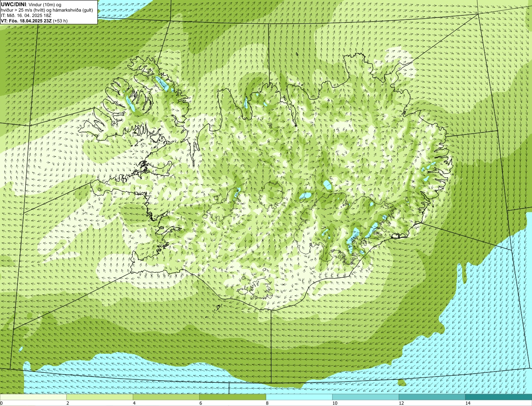Screen dimensions: 532x406
Task: Click the 8–10 m/s light cyan legend swatch
Action: (299, 397)
